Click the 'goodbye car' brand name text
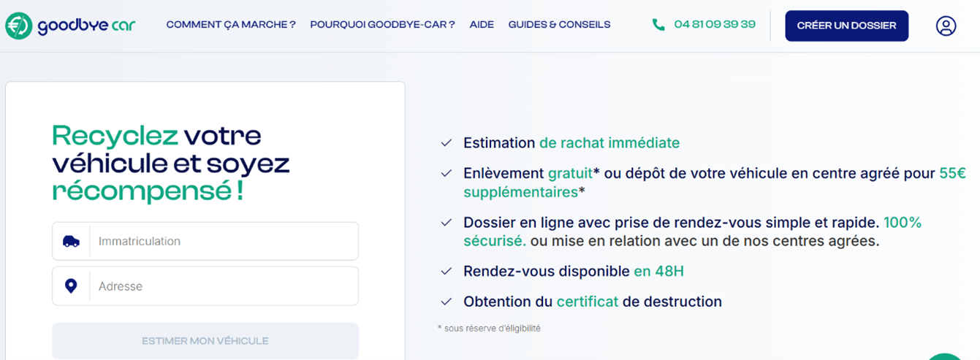 86,26
